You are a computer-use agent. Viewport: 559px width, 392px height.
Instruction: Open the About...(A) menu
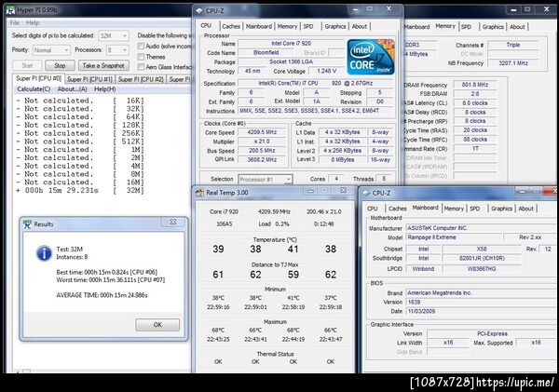(x=73, y=89)
